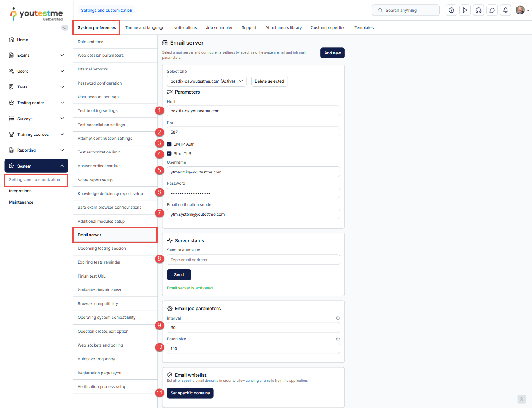Click the scroll-to-top arrow icon

(x=521, y=399)
